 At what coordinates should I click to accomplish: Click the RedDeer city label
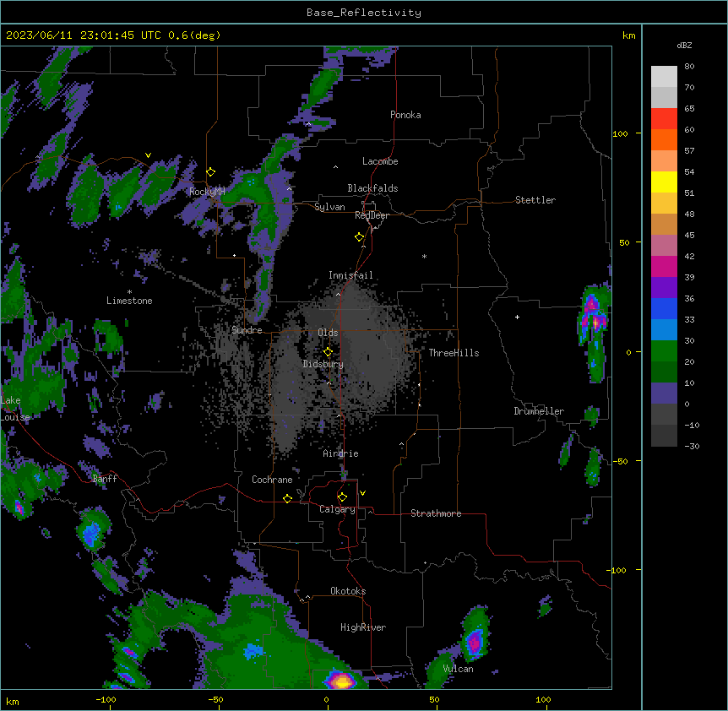point(372,215)
